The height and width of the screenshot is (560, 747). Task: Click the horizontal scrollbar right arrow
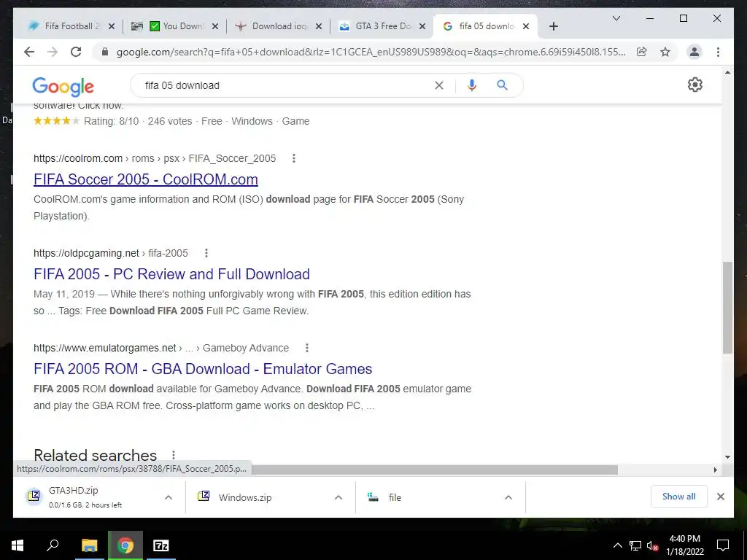[x=715, y=470]
